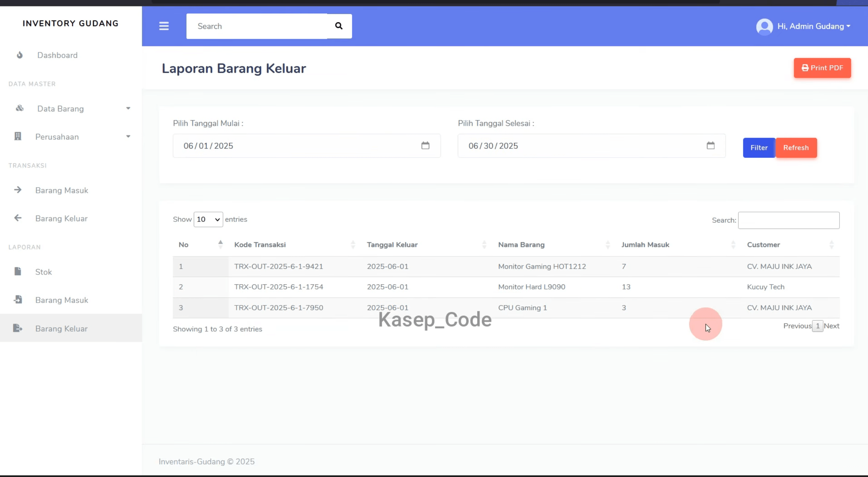
Task: Click the magnifier search button in header
Action: pyautogui.click(x=339, y=26)
